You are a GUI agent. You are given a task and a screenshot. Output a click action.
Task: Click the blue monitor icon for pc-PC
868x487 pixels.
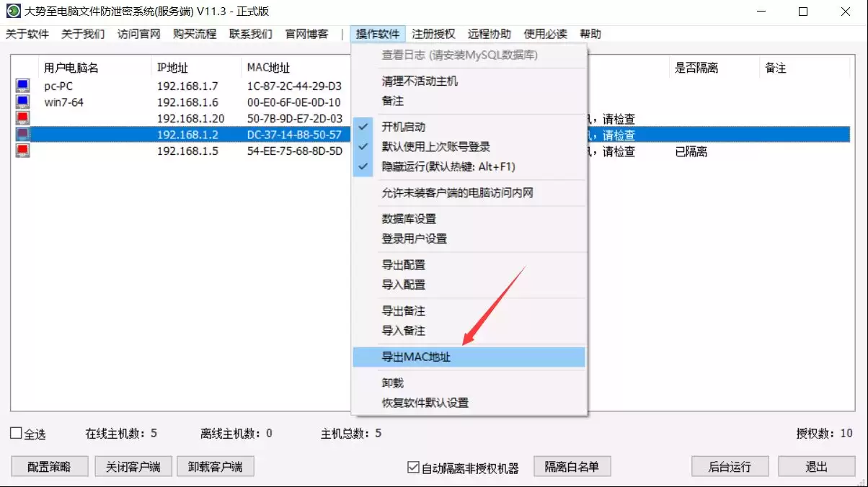click(x=22, y=86)
